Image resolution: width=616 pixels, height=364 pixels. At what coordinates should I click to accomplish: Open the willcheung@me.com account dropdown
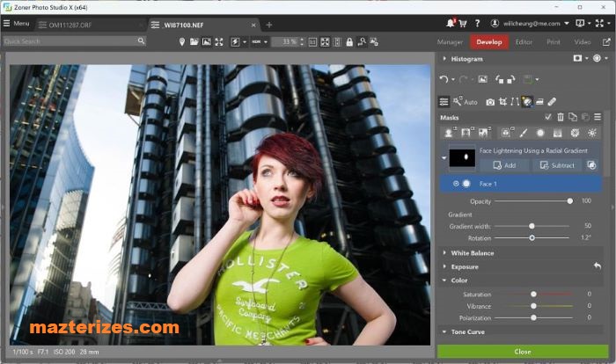(x=530, y=24)
